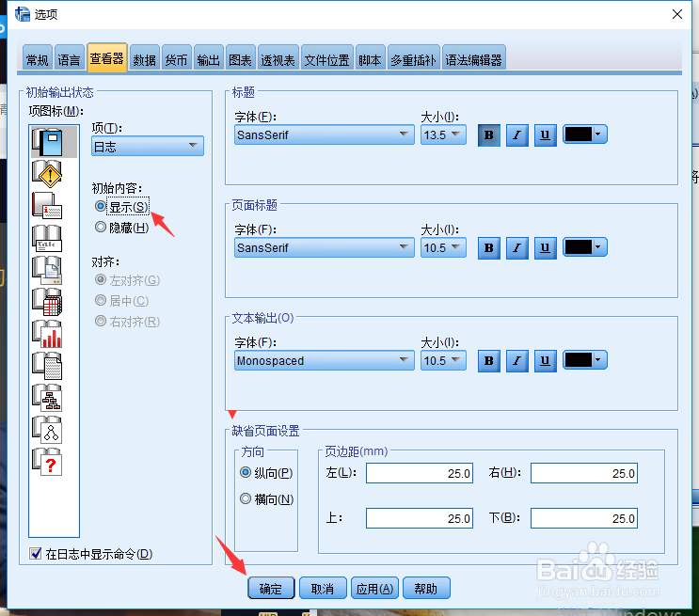Select the Warnings item icon
Viewport: 699px width, 616px height.
click(48, 174)
